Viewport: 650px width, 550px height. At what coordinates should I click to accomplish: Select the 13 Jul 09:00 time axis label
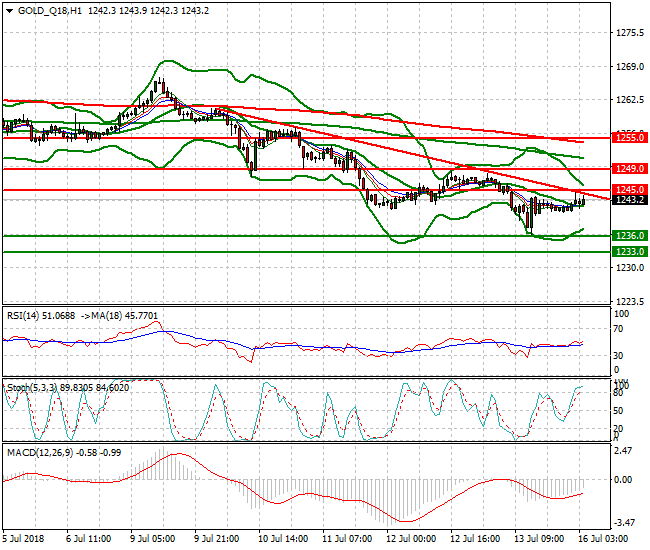point(539,539)
